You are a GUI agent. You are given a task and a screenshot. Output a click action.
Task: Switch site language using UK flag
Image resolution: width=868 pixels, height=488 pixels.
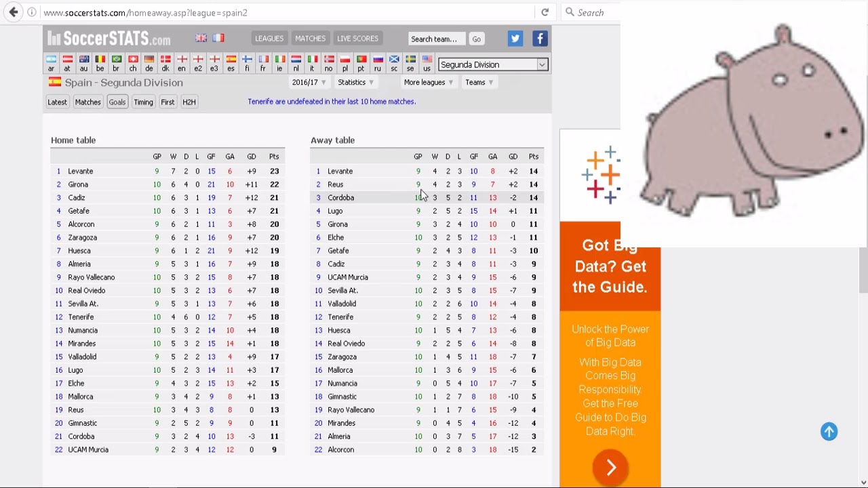(201, 38)
